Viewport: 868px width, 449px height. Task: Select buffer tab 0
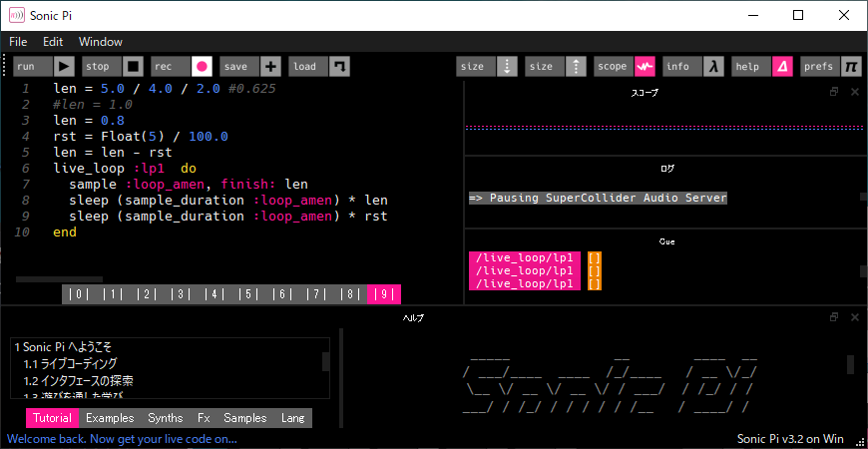click(80, 294)
